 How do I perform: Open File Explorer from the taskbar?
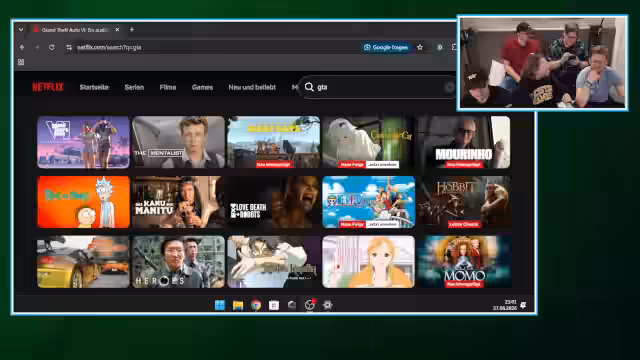(x=238, y=305)
